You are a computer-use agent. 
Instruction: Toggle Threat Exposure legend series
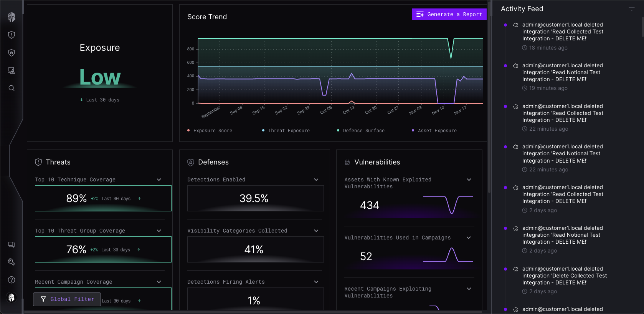(286, 131)
